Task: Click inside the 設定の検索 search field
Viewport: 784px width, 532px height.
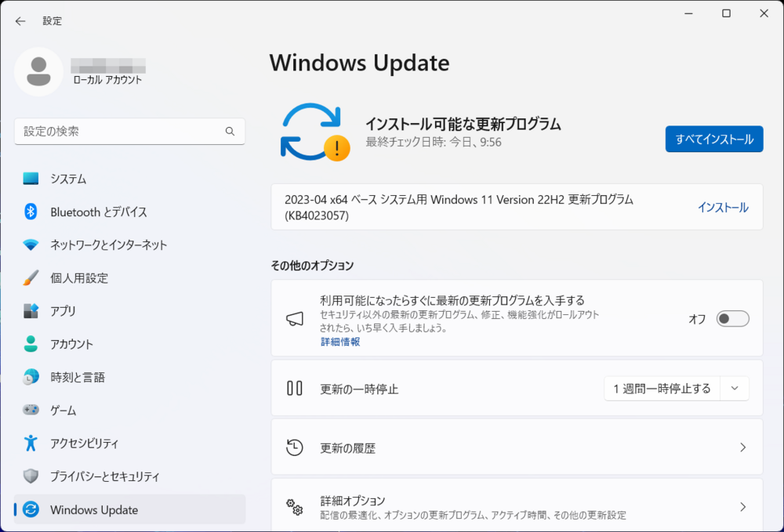Action: click(118, 131)
